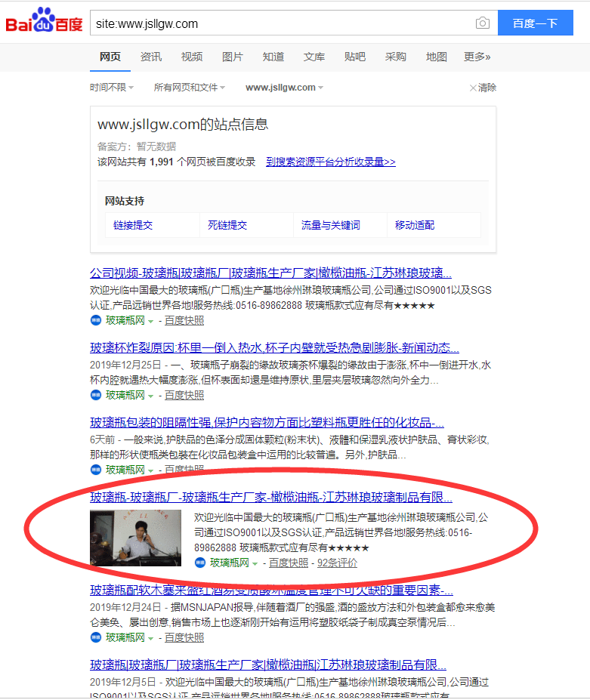Screen dimensions: 590x700
Task: Open the 玻璃瓶配软木塞 result title
Action: 271,591
